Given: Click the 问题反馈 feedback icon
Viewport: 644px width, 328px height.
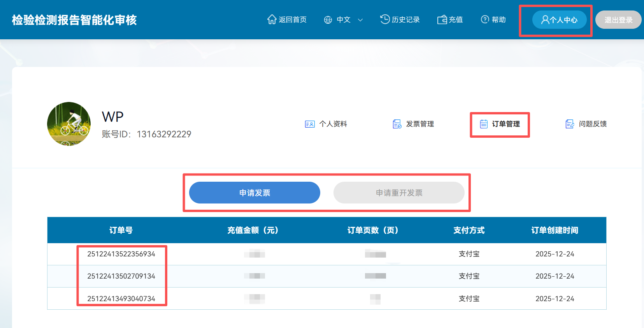Looking at the screenshot, I should pos(570,124).
